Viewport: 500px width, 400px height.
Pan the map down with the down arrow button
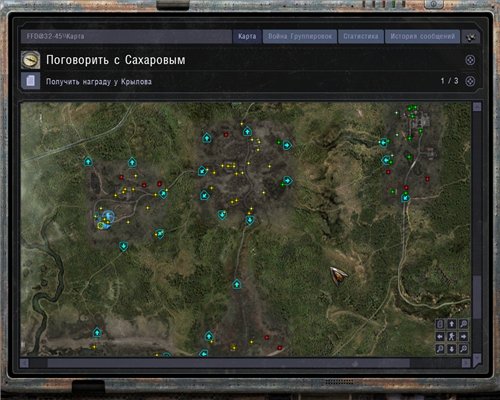coord(451,349)
